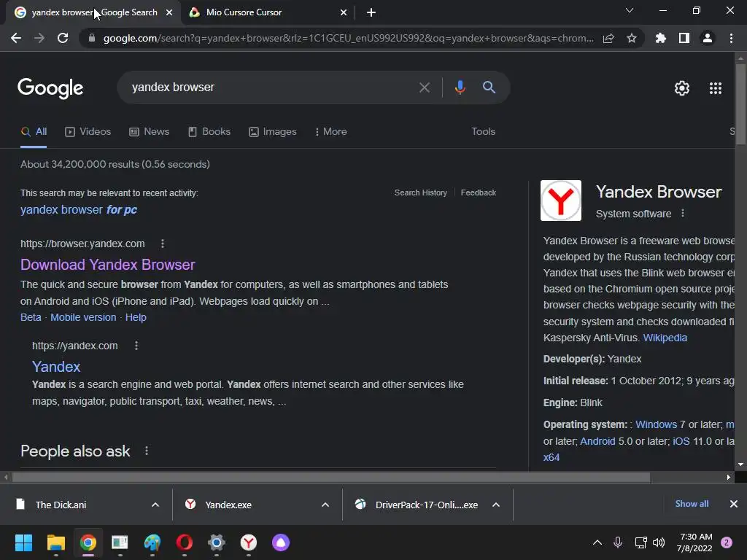Select the All results tab

coord(34,132)
